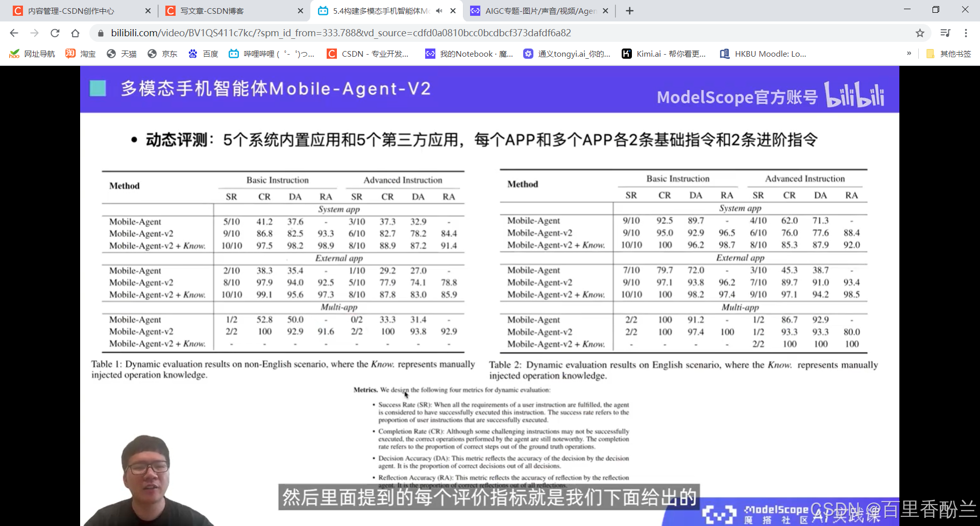Screen dimensions: 980x526
Task: Open 京东 bookmark
Action: [x=162, y=54]
